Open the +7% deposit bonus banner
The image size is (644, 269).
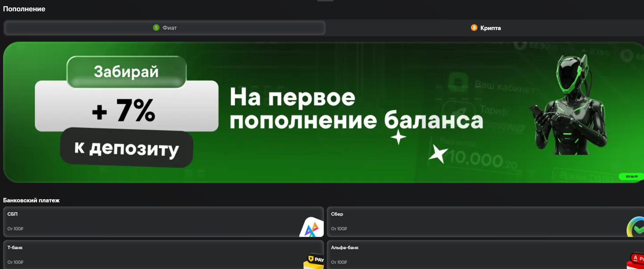point(323,112)
